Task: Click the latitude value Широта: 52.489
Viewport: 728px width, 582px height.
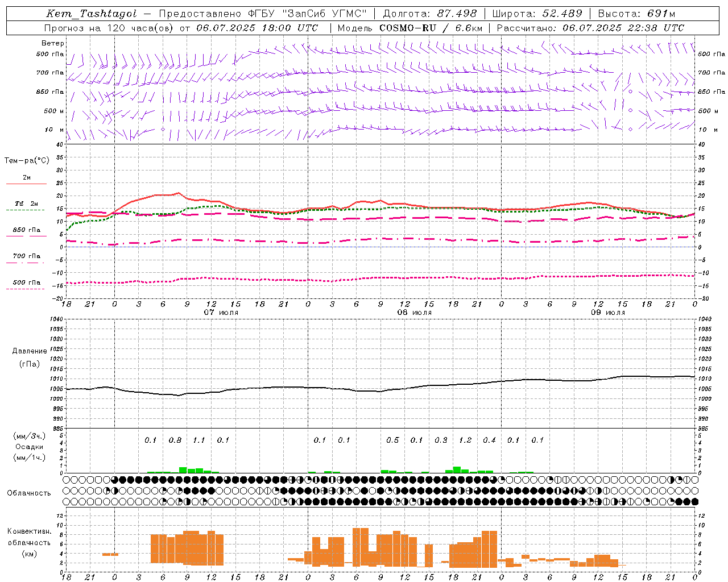Action: (537, 14)
